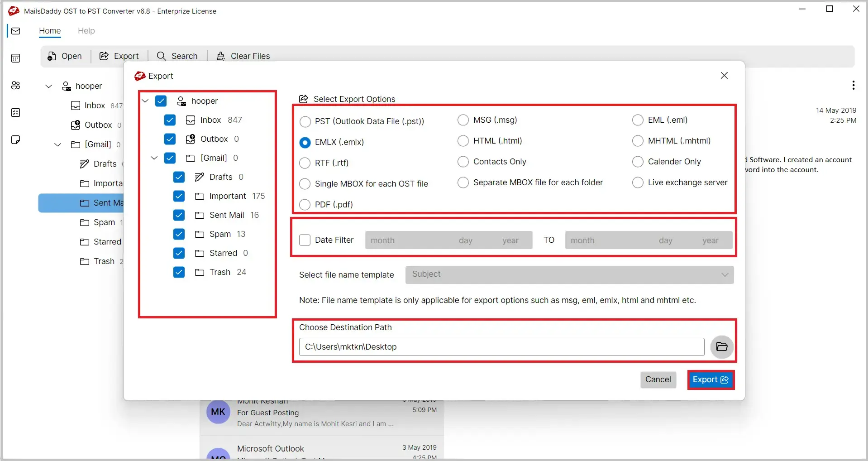Click the destination path input field
The height and width of the screenshot is (461, 868).
[501, 347]
